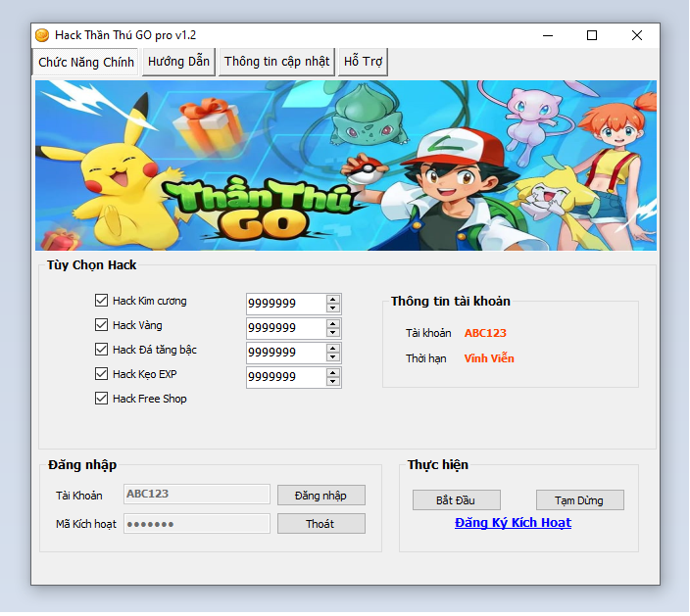The image size is (690, 616).
Task: Click the Tạm Dừng button
Action: pyautogui.click(x=579, y=500)
